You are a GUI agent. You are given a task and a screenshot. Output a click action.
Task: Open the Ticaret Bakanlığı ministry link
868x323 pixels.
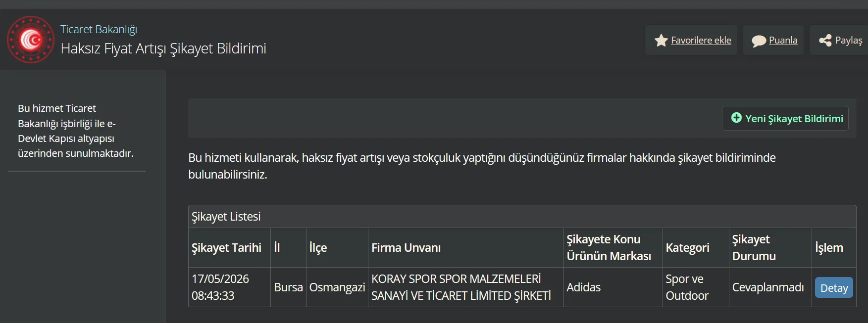(99, 29)
